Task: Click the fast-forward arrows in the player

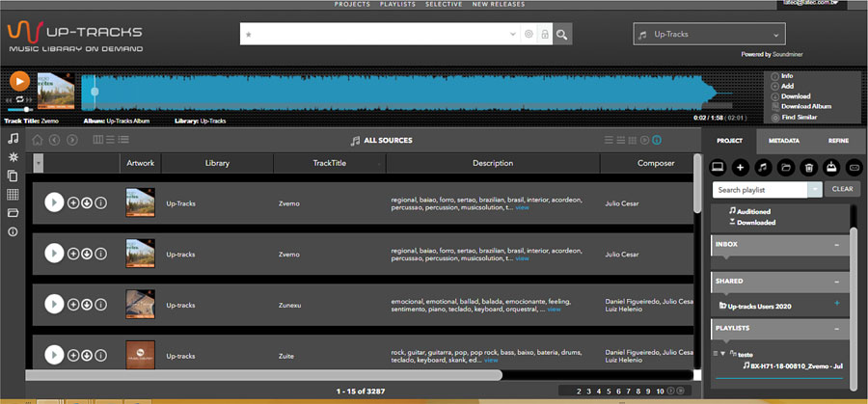Action: (31, 99)
